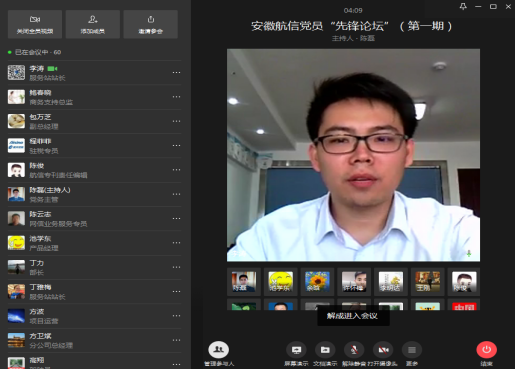Click the red 结束 end meeting button
Viewport: 515px width, 369px height.
(x=486, y=354)
